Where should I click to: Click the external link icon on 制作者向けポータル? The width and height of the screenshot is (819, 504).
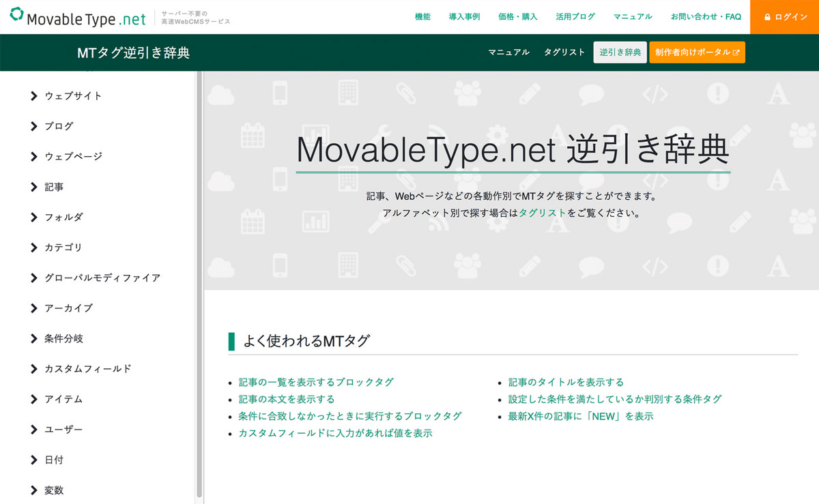coord(736,53)
